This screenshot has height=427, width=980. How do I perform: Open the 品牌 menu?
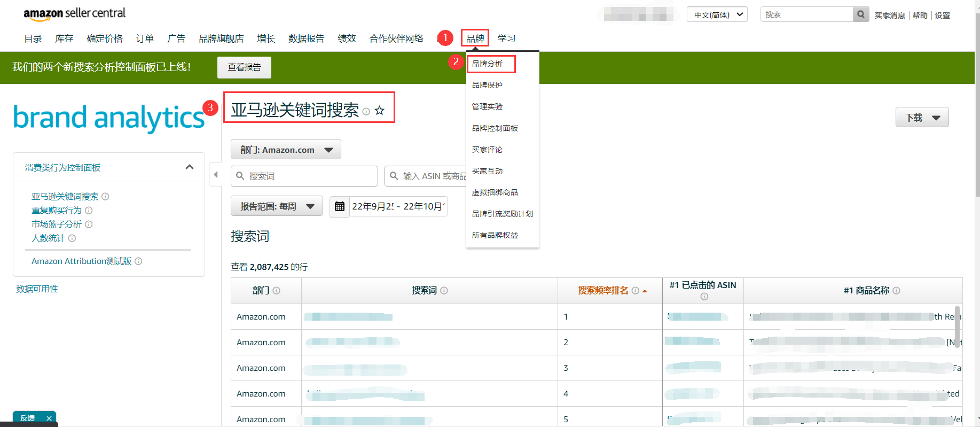pos(475,38)
